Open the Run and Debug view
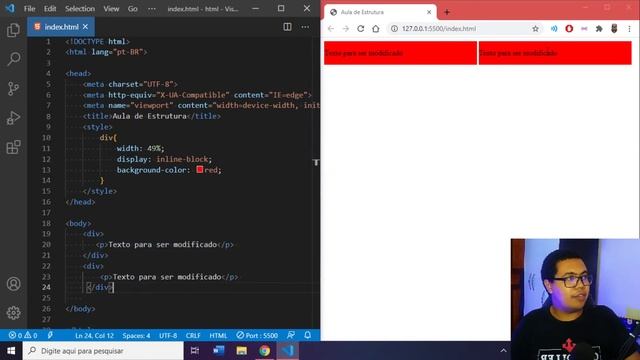Screen dimensions: 640x360 tap(13, 118)
